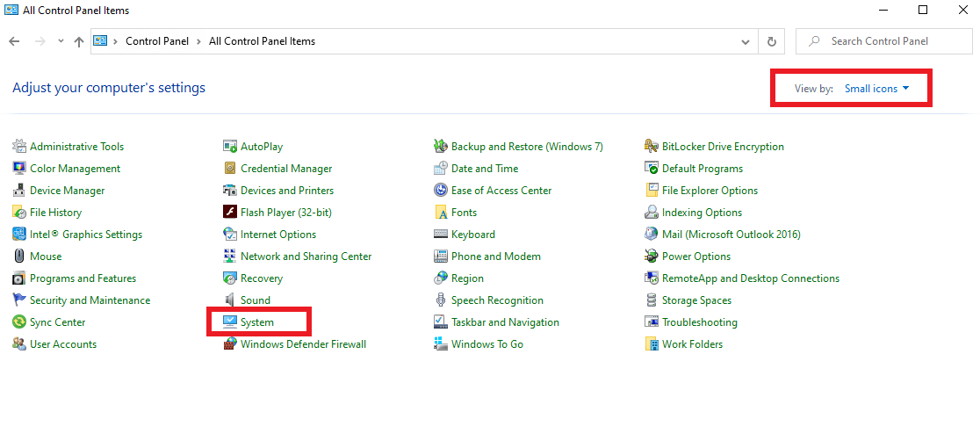Open the View by Small icons dropdown
The image size is (980, 448).
[x=877, y=89]
